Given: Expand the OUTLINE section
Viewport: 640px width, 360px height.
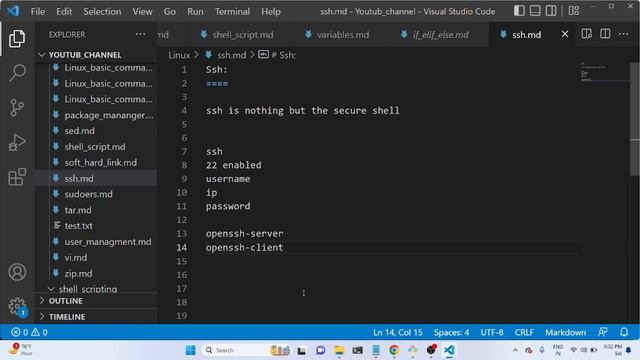Looking at the screenshot, I should [x=96, y=301].
